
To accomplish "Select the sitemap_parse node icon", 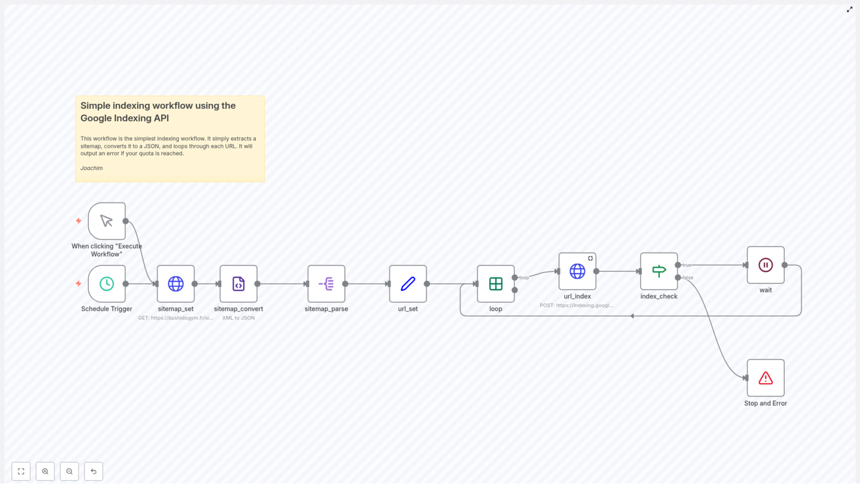I will pos(326,284).
